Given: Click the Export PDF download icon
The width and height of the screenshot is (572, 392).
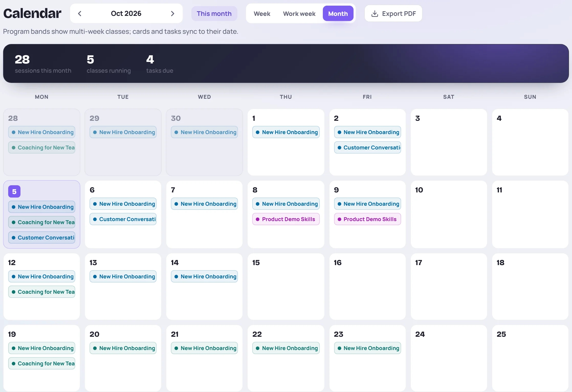Looking at the screenshot, I should coord(375,14).
